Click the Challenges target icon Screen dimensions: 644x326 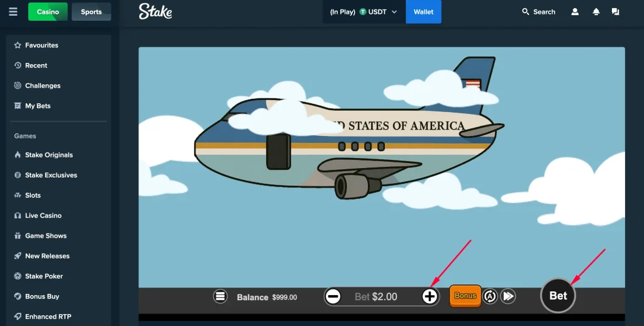pyautogui.click(x=17, y=86)
